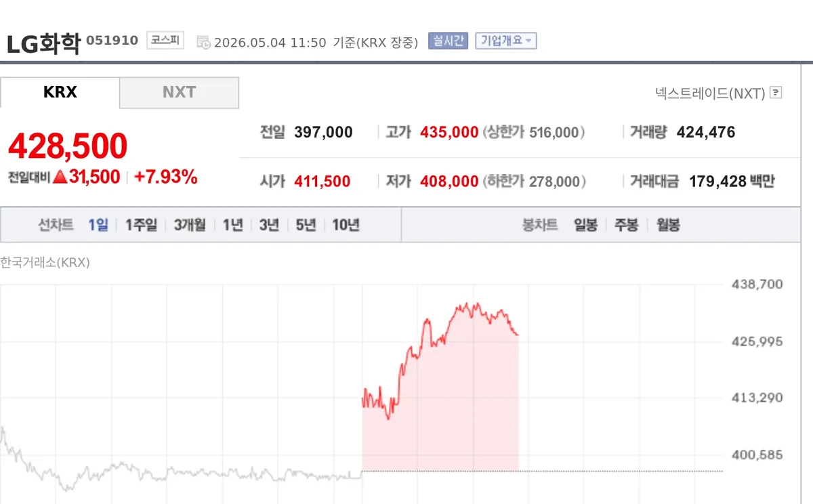Expand the 기업개요 dropdown

pos(506,41)
